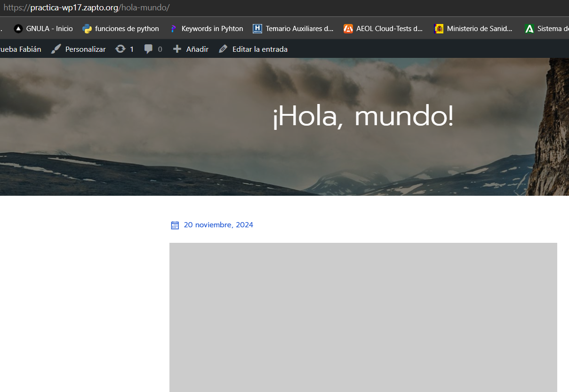569x392 pixels.
Task: Click the green 'Sistema de' bookmark icon
Action: click(x=529, y=29)
